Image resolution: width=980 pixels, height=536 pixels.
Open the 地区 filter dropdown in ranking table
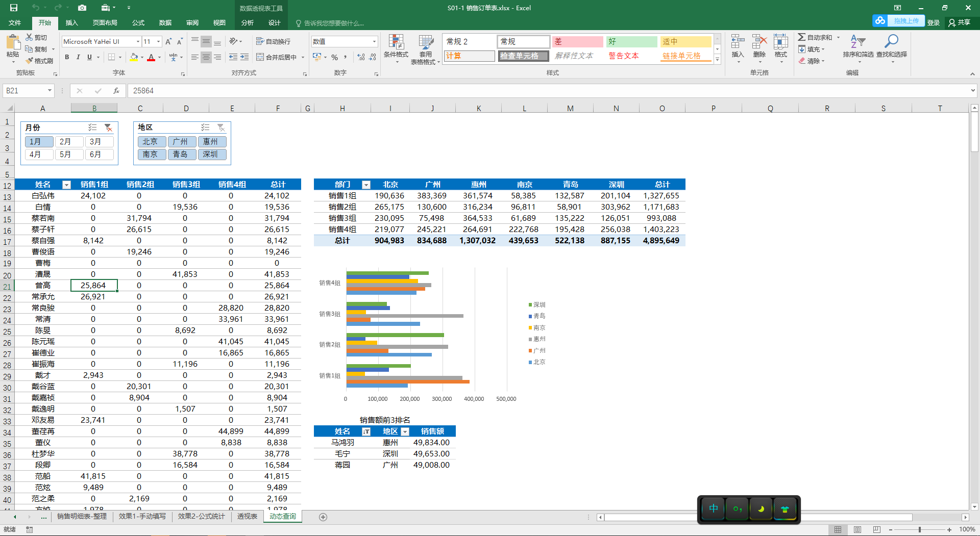(x=405, y=431)
